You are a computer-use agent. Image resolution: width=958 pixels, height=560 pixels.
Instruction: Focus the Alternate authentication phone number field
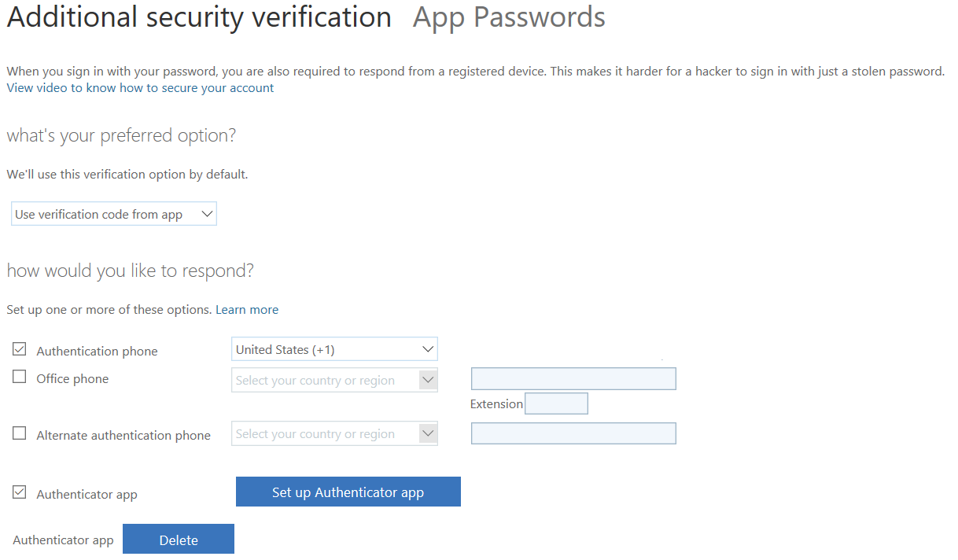pos(573,433)
